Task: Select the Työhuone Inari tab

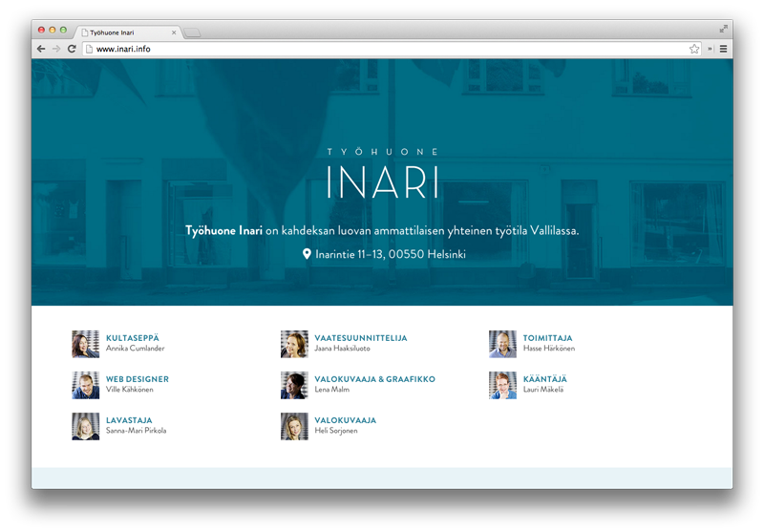Action: click(124, 32)
